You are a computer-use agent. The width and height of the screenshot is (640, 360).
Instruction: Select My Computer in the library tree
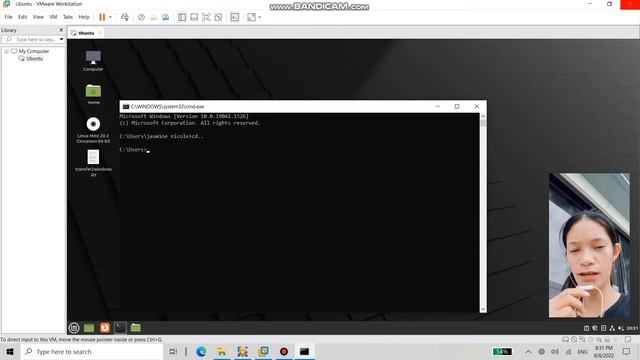33,51
